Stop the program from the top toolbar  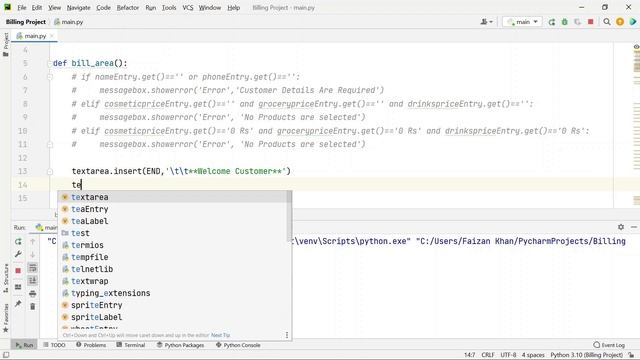coord(590,22)
